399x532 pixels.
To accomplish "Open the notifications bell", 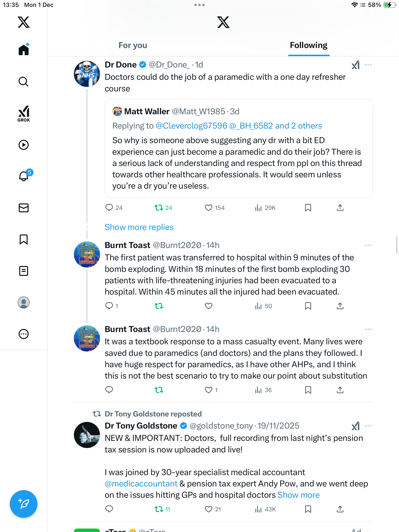I will coord(24,176).
